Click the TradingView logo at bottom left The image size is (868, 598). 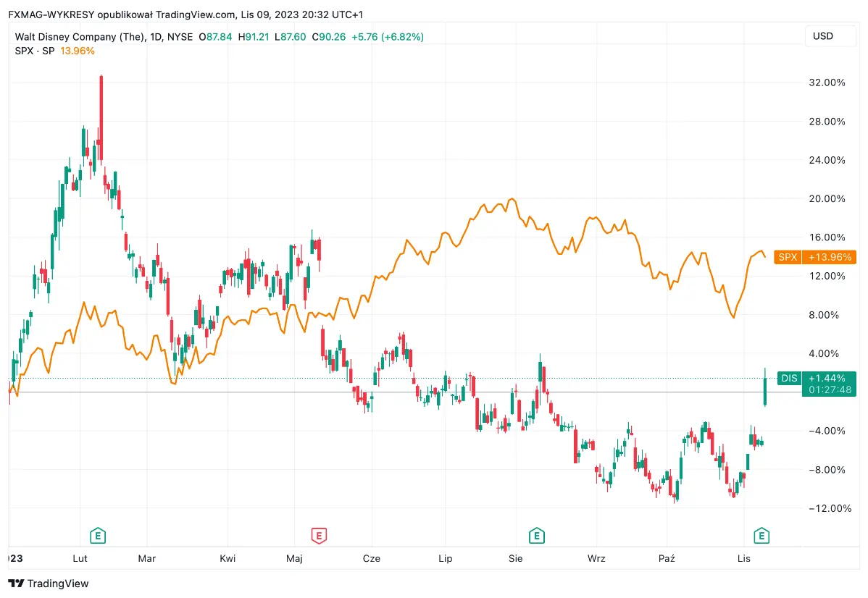pos(49,584)
